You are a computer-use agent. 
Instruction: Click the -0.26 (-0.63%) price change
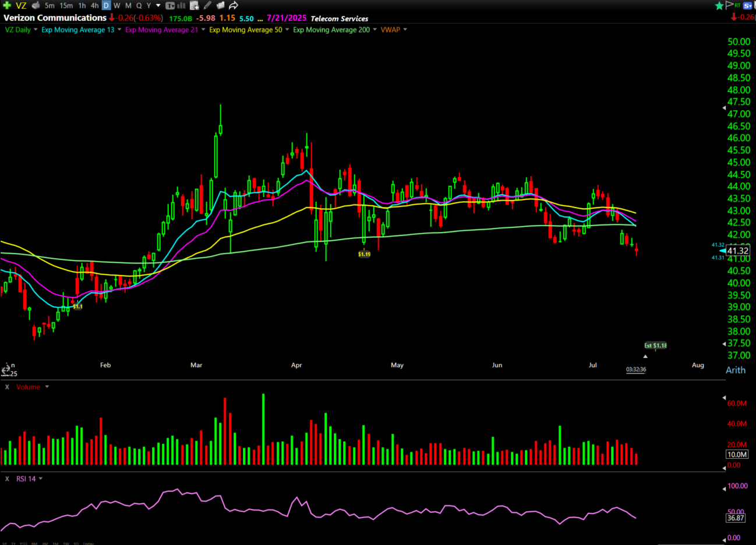(140, 18)
